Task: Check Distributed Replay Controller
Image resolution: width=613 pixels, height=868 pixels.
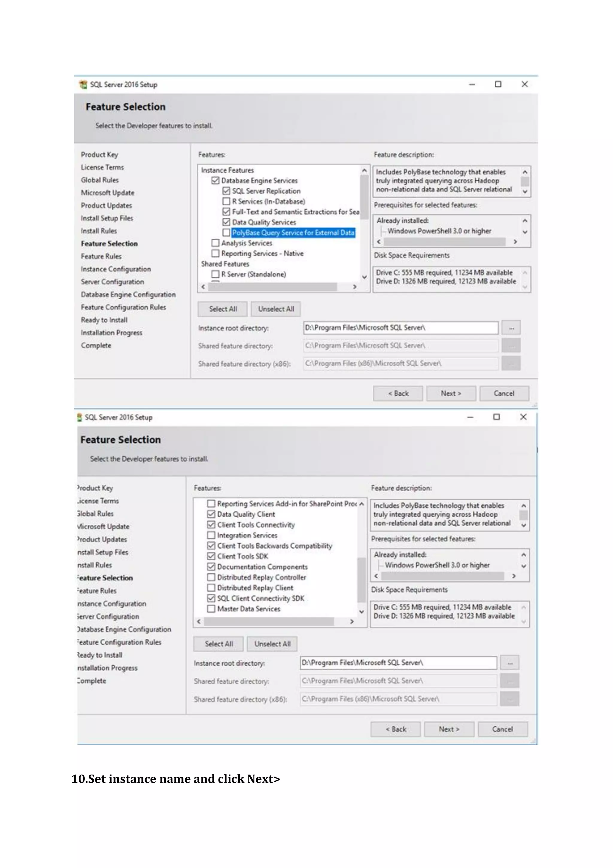Action: click(x=211, y=577)
